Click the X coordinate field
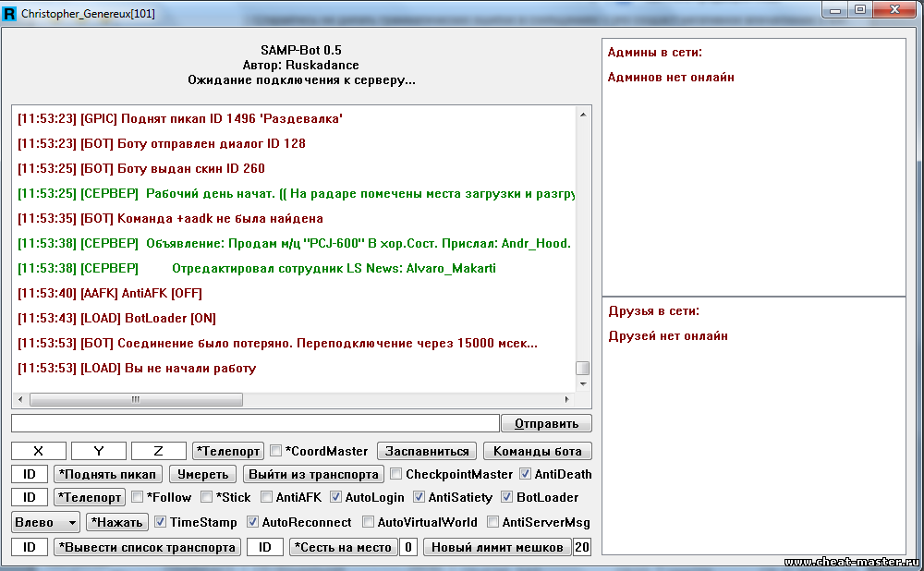Viewport: 924px width, 571px height. 38,451
